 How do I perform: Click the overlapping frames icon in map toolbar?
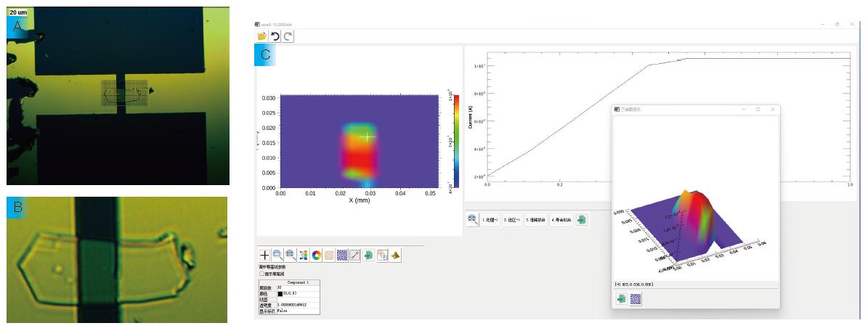tap(382, 256)
